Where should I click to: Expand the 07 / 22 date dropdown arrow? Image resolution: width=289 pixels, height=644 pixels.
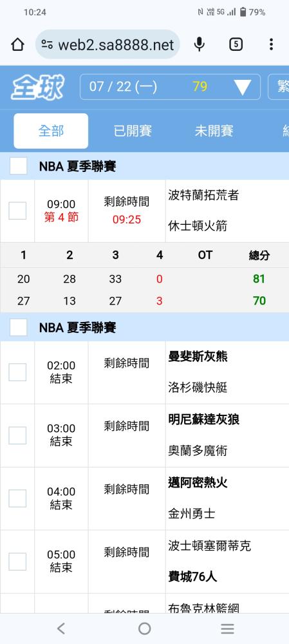[243, 87]
